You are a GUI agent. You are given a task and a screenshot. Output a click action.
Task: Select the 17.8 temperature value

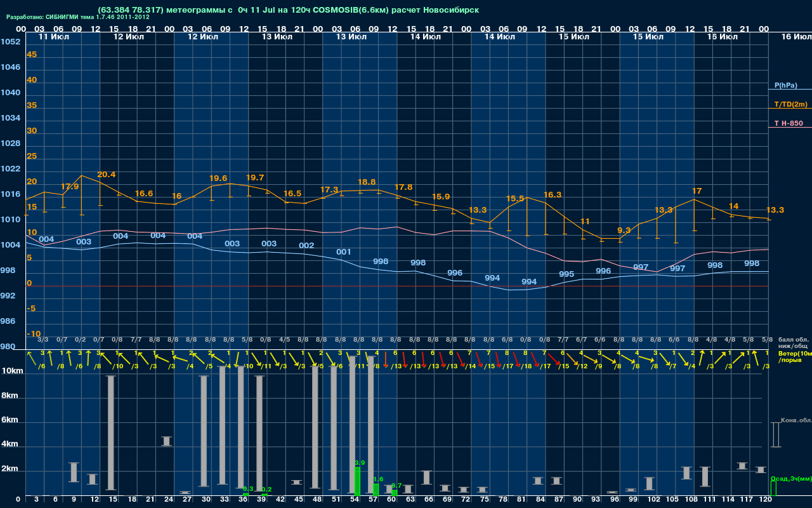[x=403, y=187]
